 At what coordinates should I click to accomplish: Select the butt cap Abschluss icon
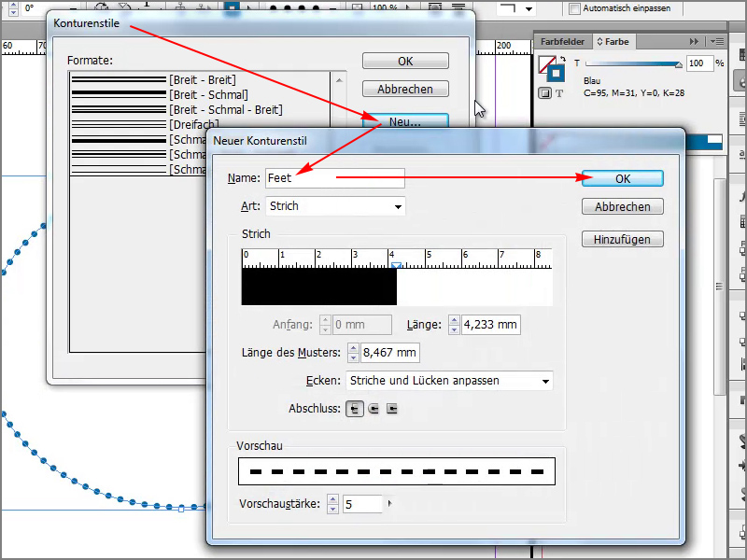[355, 409]
